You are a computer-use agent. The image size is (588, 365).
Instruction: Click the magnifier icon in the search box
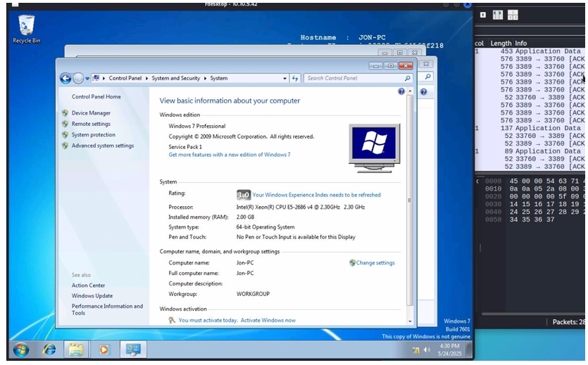[x=407, y=78]
